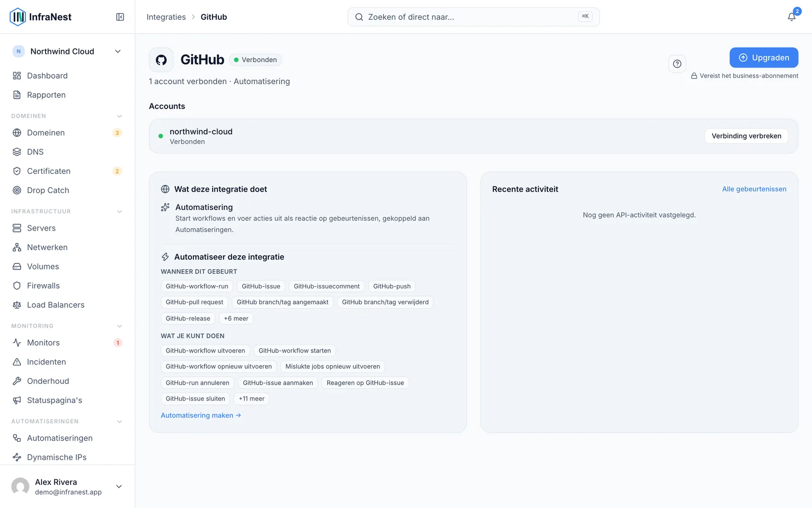The width and height of the screenshot is (812, 508).
Task: Click 'Nog geen API-activiteit vastgelegd.' text
Action: [639, 215]
